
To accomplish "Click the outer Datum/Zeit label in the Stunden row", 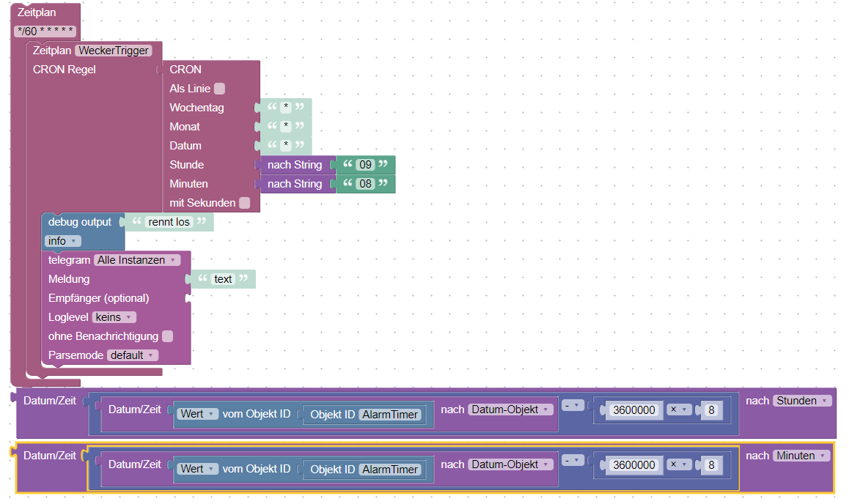I will [x=50, y=401].
